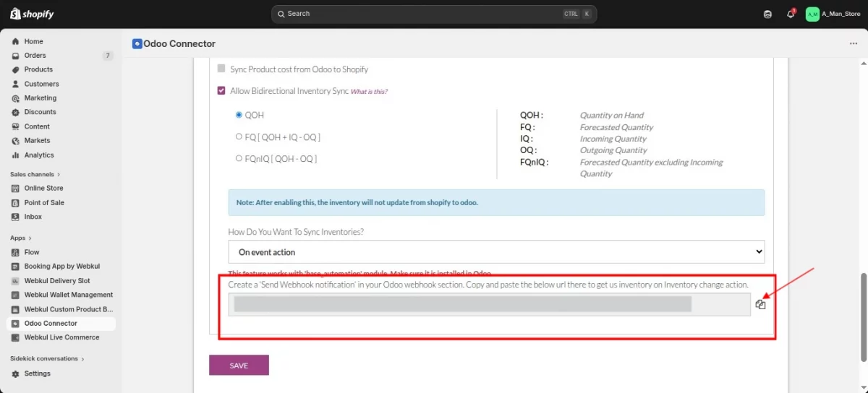868x393 pixels.
Task: Click the Shopify logo
Action: pyautogui.click(x=33, y=14)
